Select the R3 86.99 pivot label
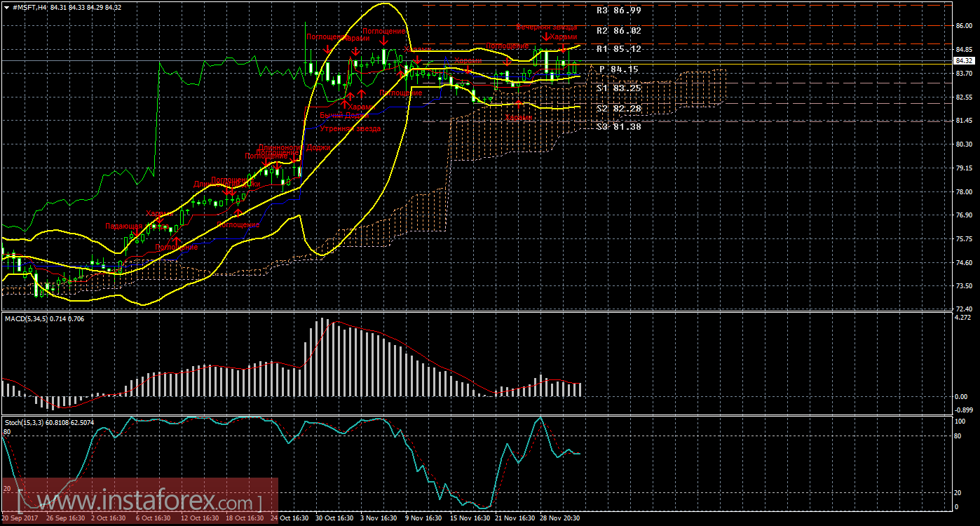Screen dimensions: 980x526 tap(618, 11)
